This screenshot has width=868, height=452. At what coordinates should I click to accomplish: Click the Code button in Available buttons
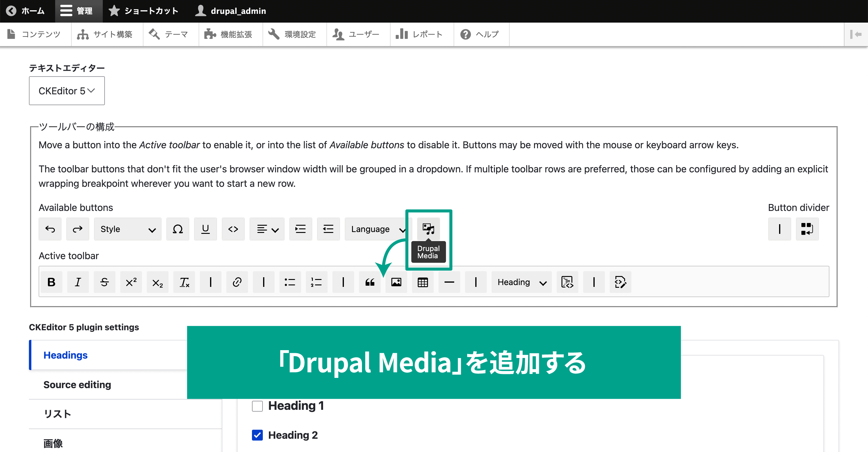pos(233,229)
